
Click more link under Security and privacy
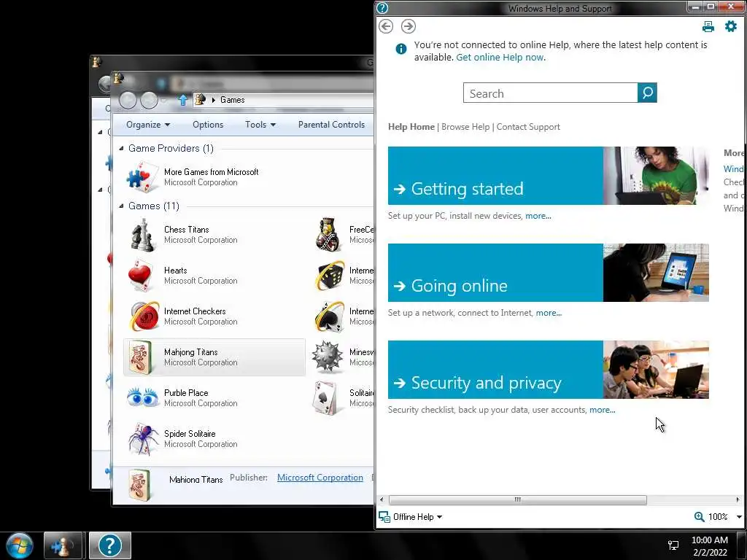(x=602, y=410)
